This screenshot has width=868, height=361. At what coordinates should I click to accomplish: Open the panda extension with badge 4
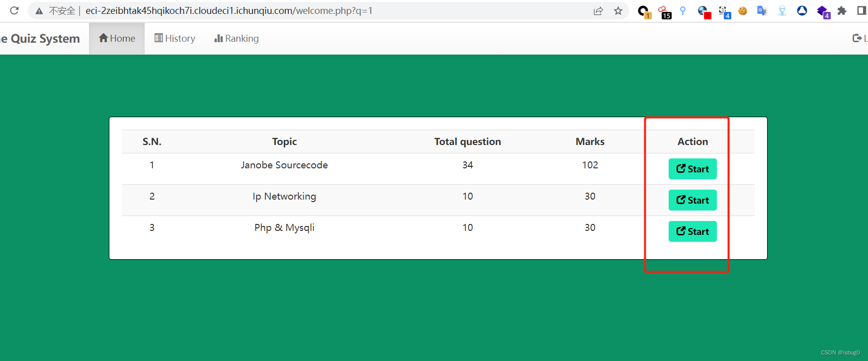(724, 11)
